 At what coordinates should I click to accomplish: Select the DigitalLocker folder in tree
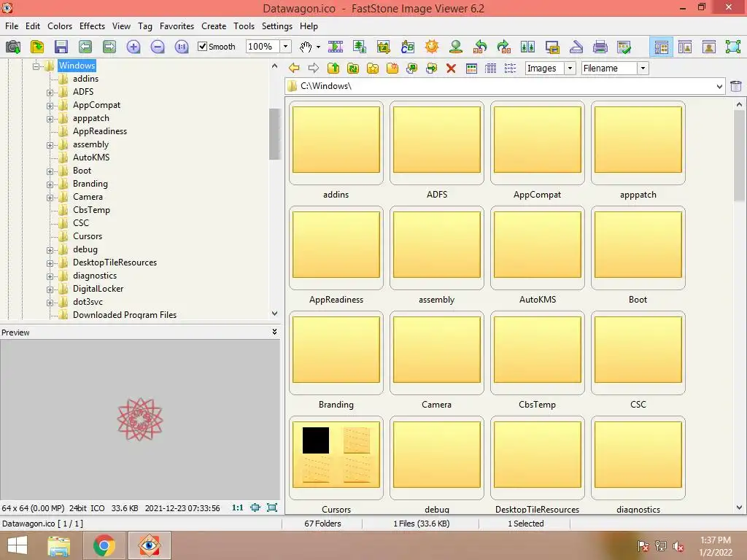98,289
